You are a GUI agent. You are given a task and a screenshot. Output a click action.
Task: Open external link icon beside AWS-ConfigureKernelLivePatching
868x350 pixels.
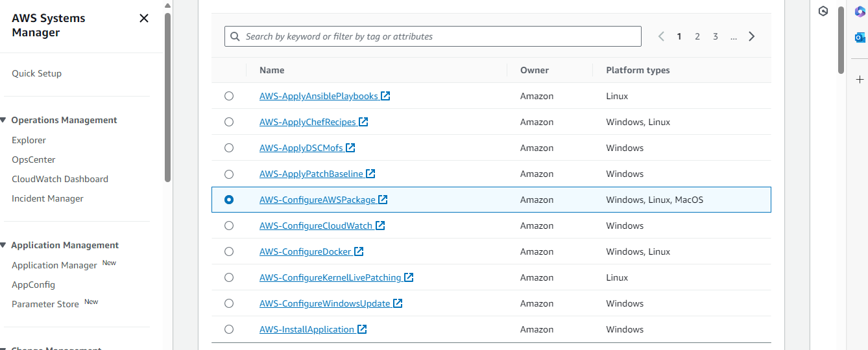tap(409, 277)
